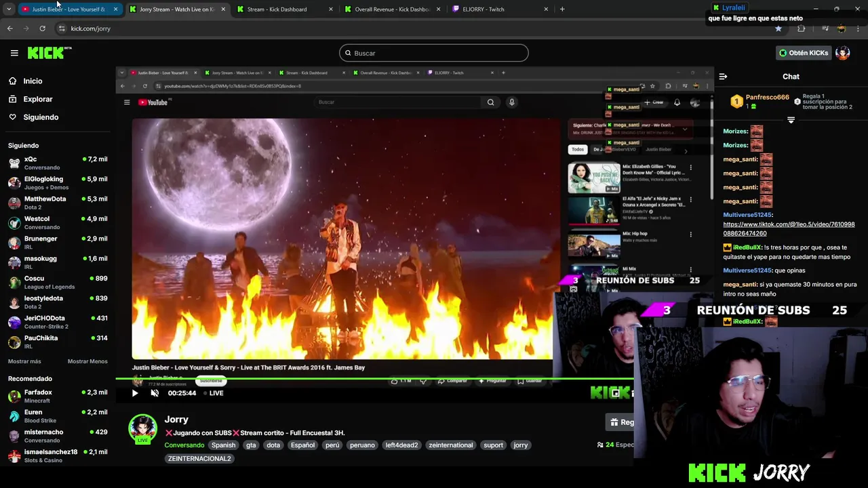Click the Conversando category link
Screen dimensions: 868x488
click(184, 445)
